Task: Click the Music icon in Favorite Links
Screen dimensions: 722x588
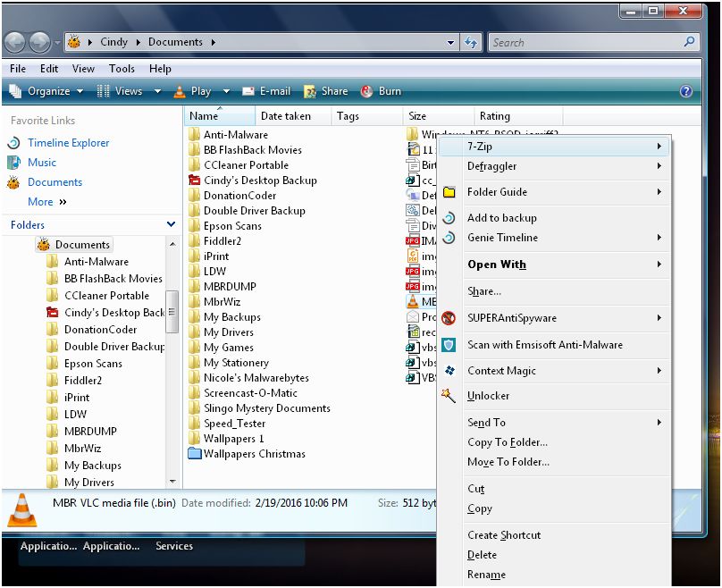Action: pos(13,162)
